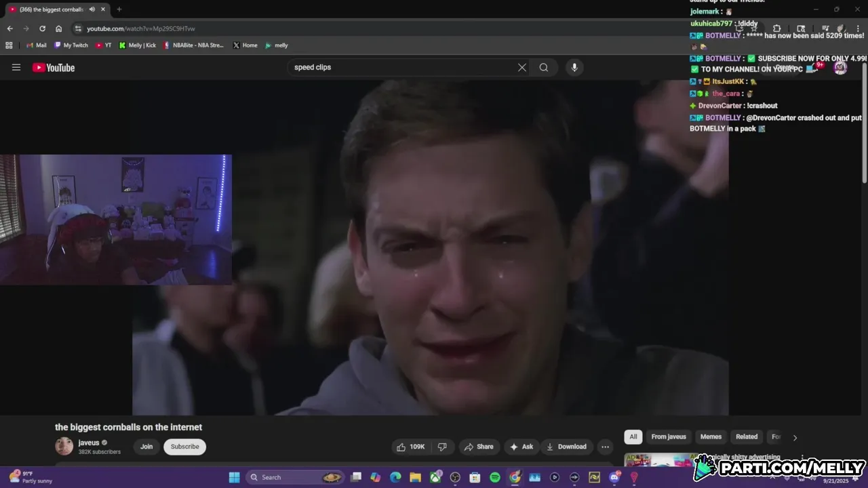The height and width of the screenshot is (488, 868).
Task: Go back in browser history
Action: coord(9,28)
